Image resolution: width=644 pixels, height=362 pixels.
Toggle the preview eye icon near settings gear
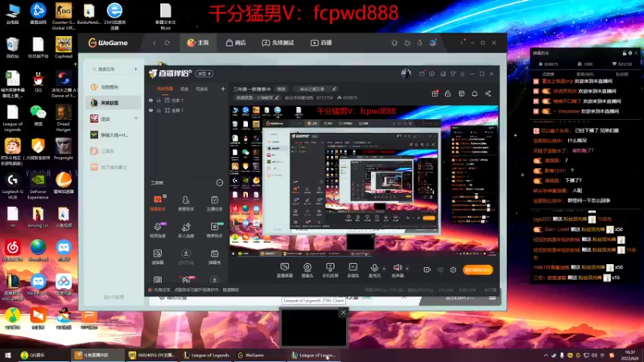point(440,269)
